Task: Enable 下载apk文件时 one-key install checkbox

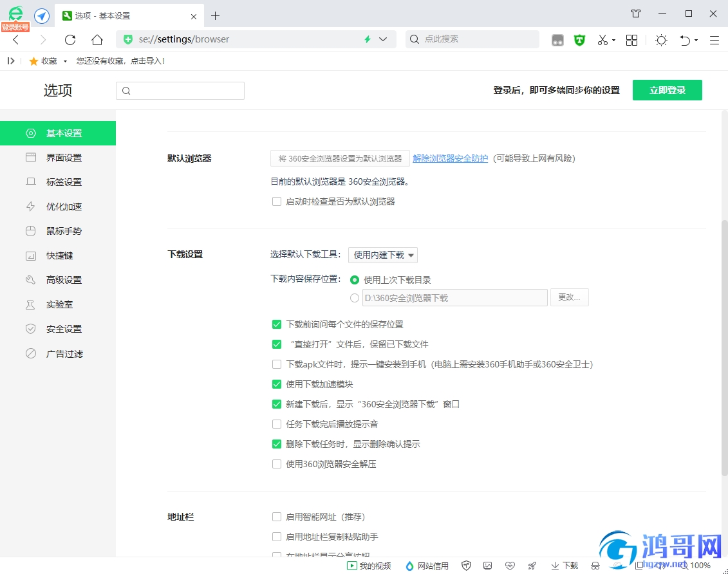Action: click(x=277, y=364)
